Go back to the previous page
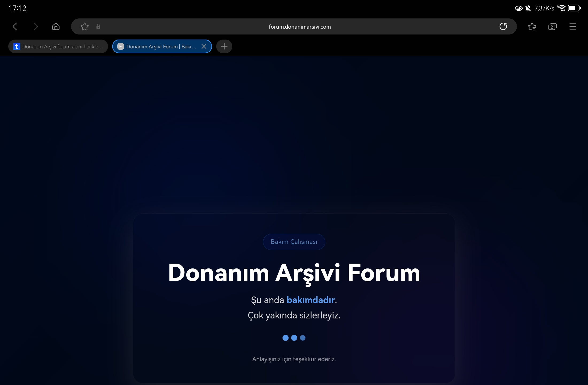The height and width of the screenshot is (385, 588). (x=15, y=26)
